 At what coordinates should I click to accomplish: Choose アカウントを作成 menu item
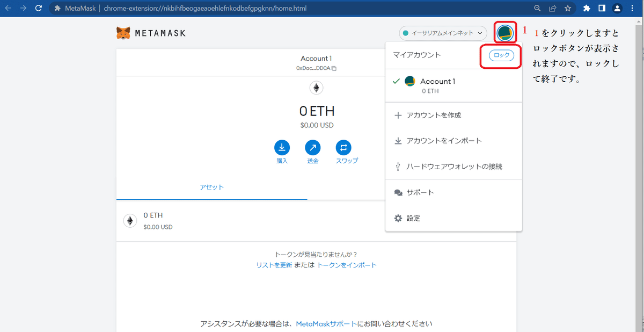point(453,115)
